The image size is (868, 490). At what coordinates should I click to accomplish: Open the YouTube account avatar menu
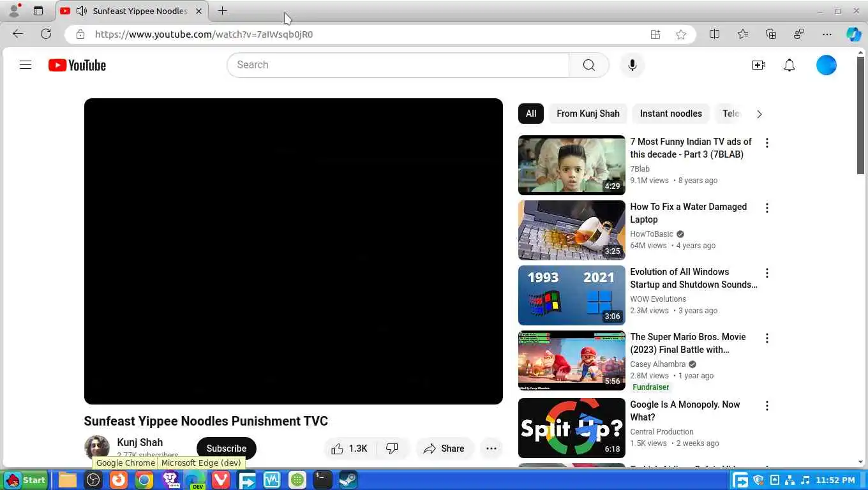click(827, 65)
